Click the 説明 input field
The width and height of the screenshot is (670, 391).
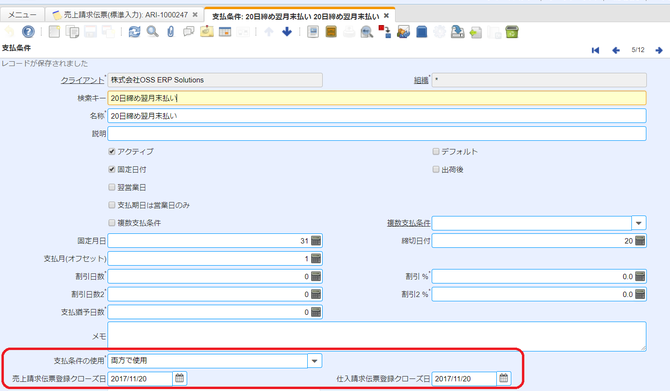[x=377, y=134]
